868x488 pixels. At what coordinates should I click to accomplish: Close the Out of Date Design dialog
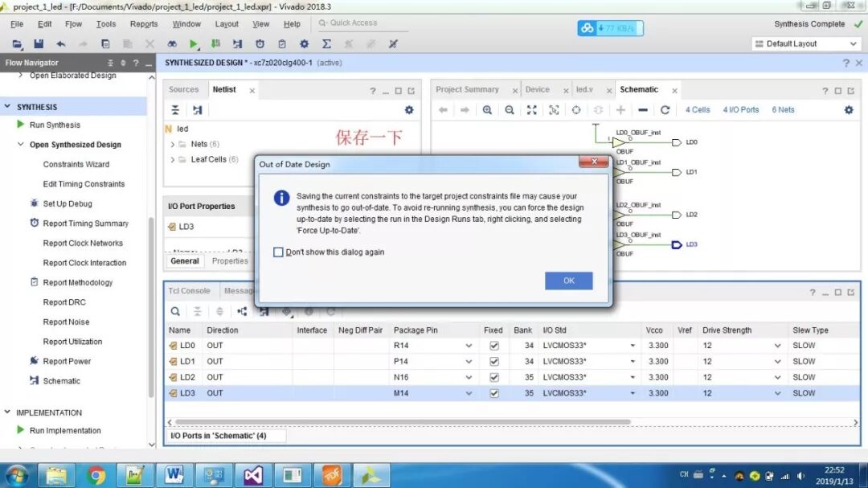[x=593, y=162]
